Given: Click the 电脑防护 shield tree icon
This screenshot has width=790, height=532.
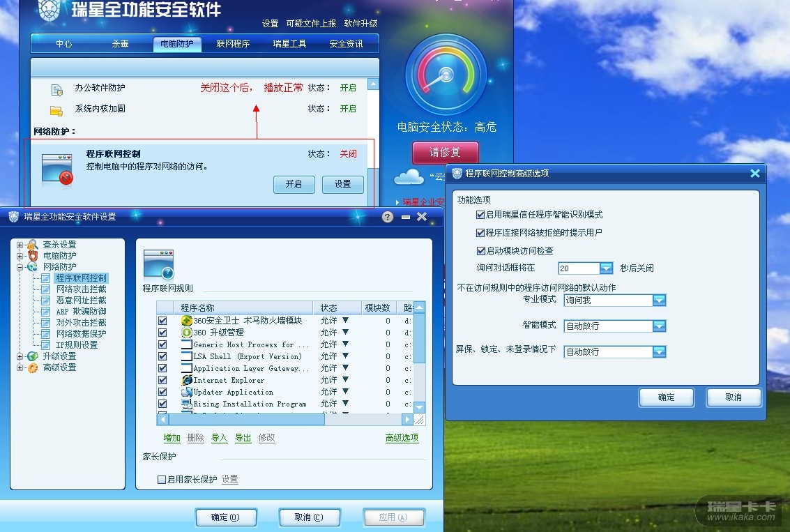Looking at the screenshot, I should coord(33,256).
